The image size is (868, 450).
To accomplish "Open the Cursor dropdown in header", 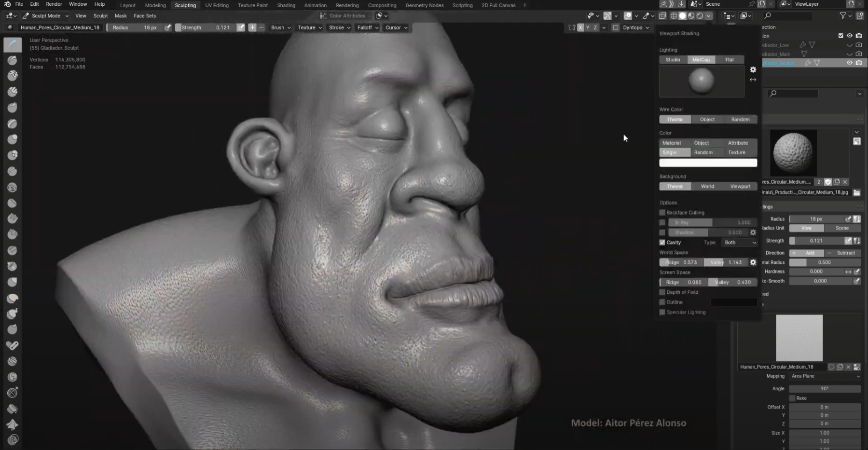I will (396, 27).
